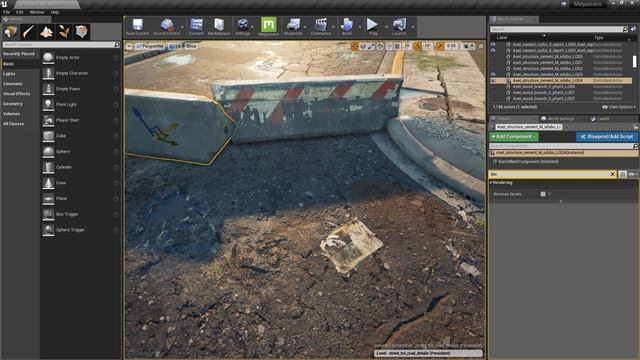The width and height of the screenshot is (640, 360).
Task: Select the scale gizmo tool in viewport
Action: point(371,47)
